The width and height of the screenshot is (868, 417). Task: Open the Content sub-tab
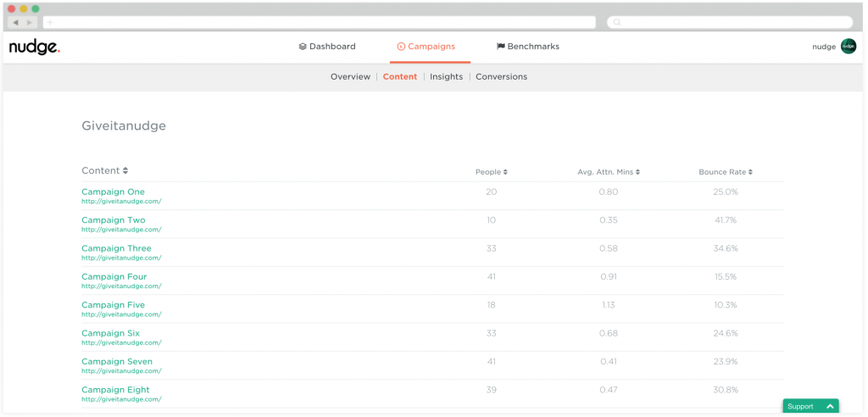click(400, 77)
